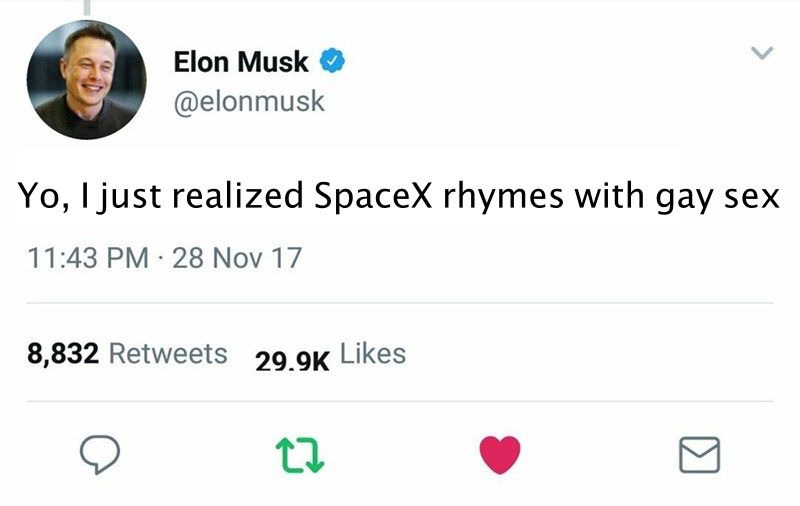800x506 pixels.
Task: Click the blue verified badge
Action: pyautogui.click(x=331, y=63)
